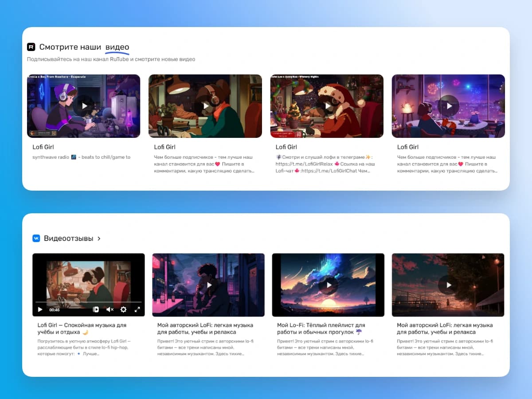
Task: Click the next-video icon in the player bar
Action: 96,309
